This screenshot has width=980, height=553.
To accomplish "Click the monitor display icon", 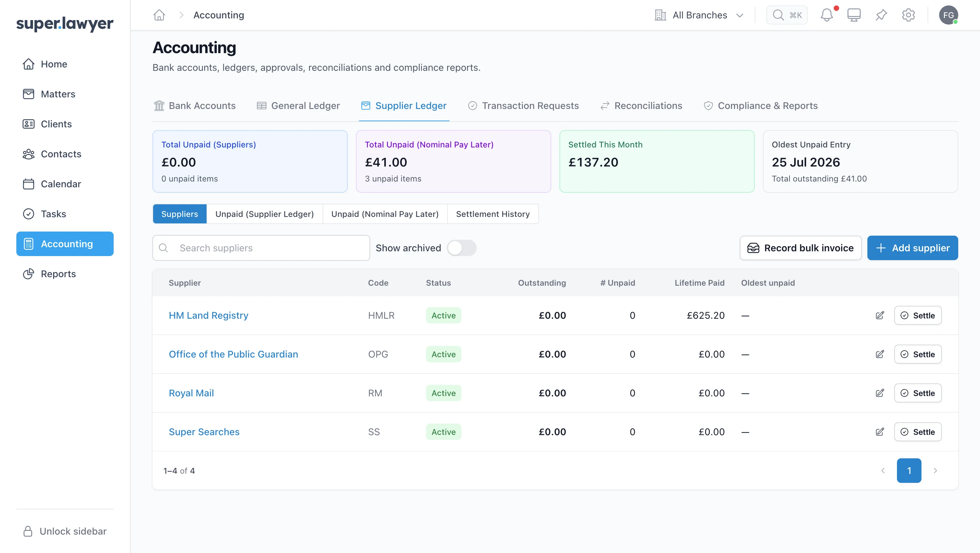I will [854, 15].
